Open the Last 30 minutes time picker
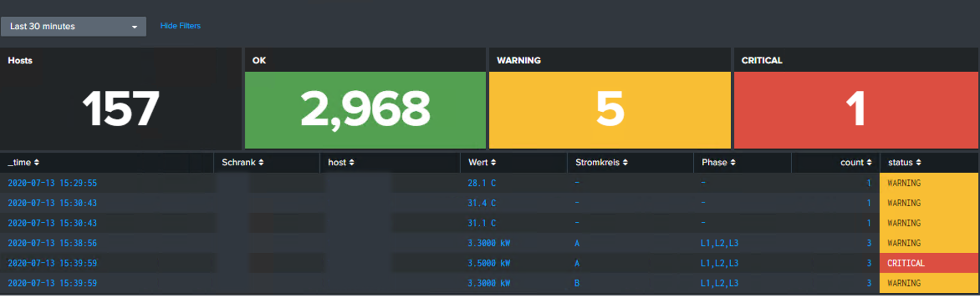The width and height of the screenshot is (980, 296). pos(73,26)
